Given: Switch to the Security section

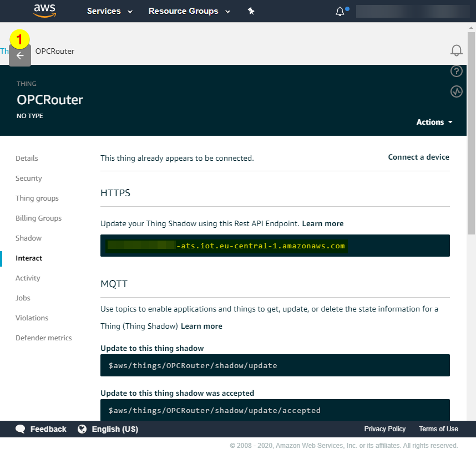Looking at the screenshot, I should point(29,178).
